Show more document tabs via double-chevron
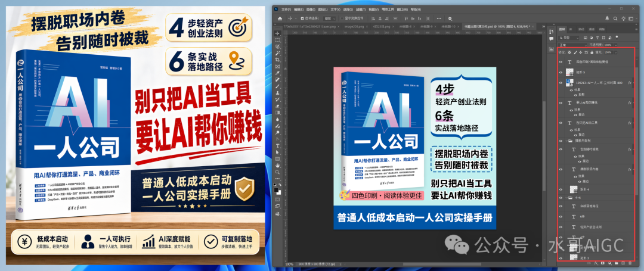Screen dimensions: 644x271 [x=543, y=27]
